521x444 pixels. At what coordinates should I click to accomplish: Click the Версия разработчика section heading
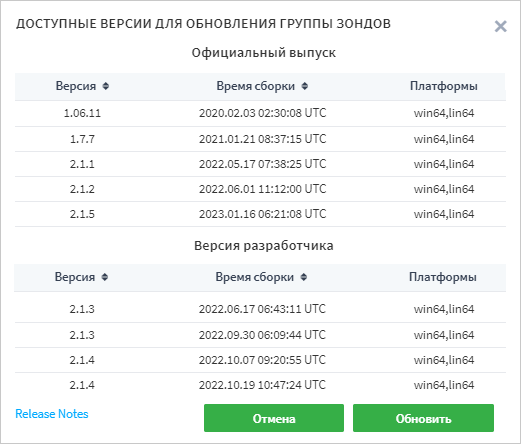point(263,246)
